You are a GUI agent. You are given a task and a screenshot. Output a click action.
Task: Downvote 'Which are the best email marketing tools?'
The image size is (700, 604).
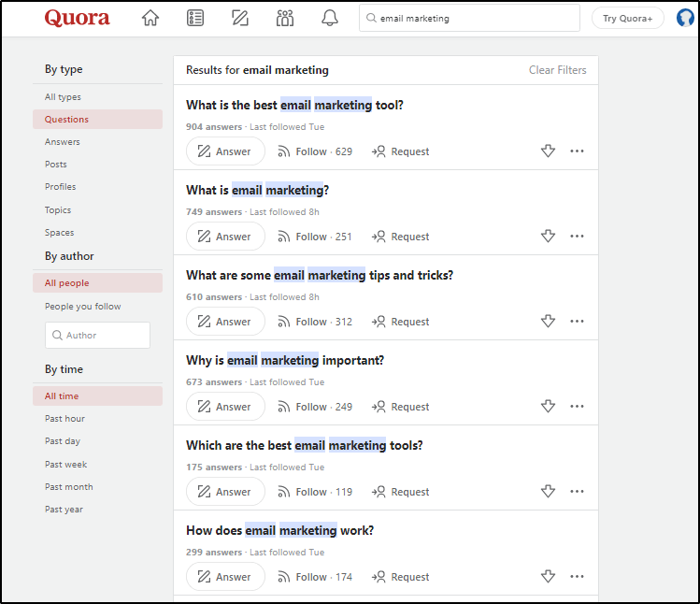(x=548, y=492)
